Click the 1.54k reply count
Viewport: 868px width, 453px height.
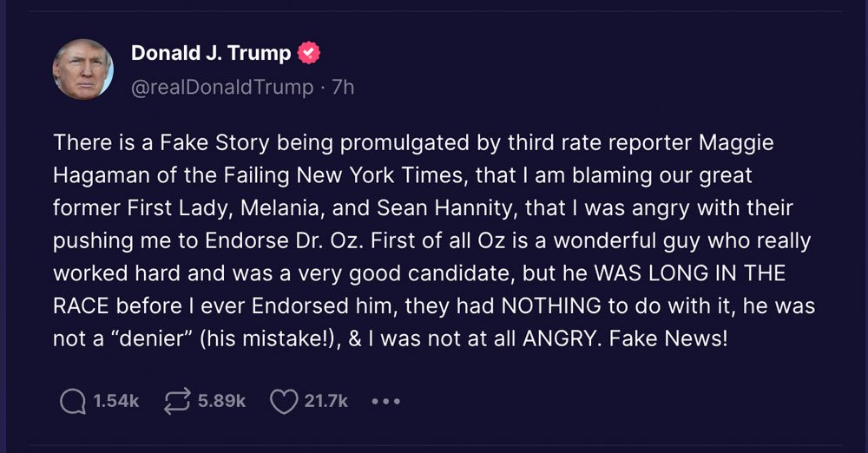coord(115,401)
